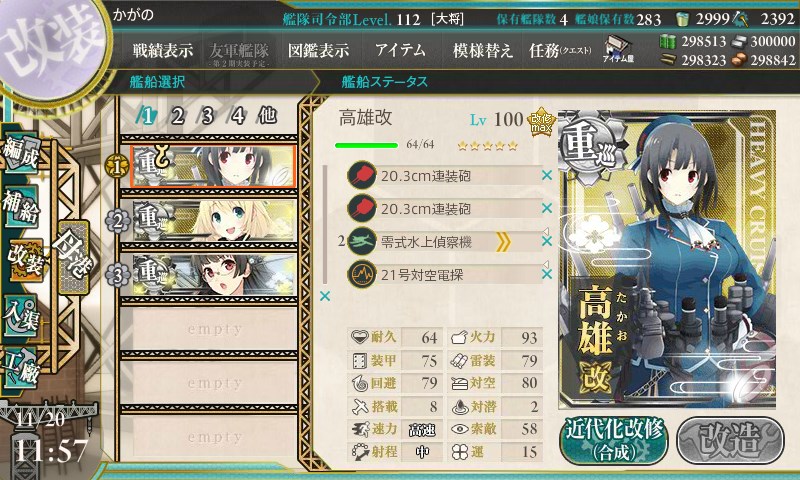Click the 21号対空電探 radar equipment icon
This screenshot has width=800, height=480.
[x=361, y=274]
